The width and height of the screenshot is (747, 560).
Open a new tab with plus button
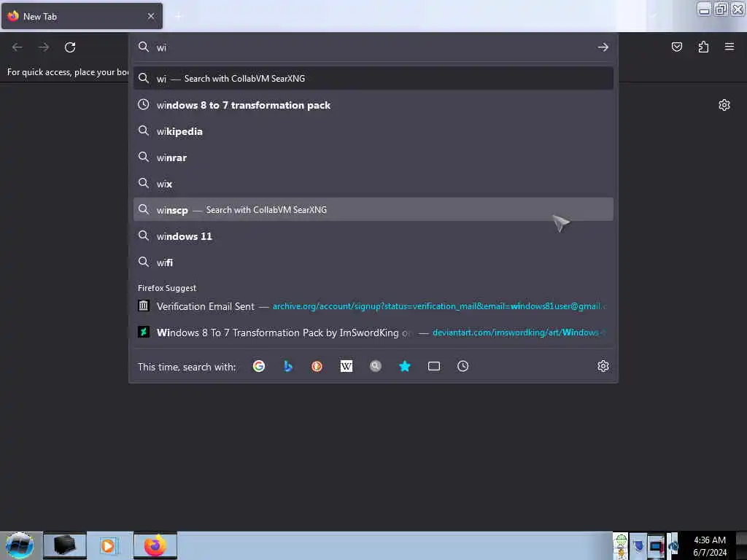click(x=179, y=16)
